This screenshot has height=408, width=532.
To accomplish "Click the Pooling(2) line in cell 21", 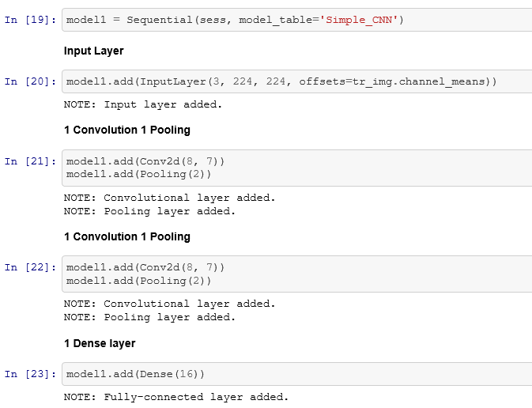I will (x=139, y=175).
